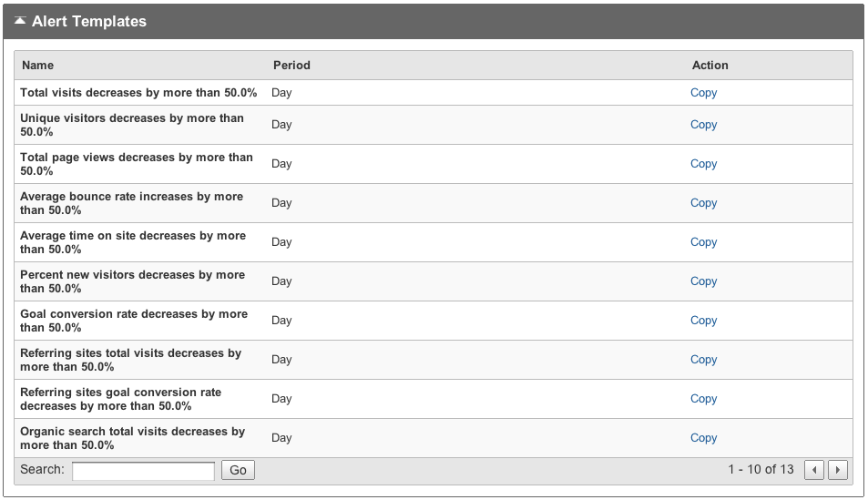Copy the Goal conversion rate template

(703, 321)
